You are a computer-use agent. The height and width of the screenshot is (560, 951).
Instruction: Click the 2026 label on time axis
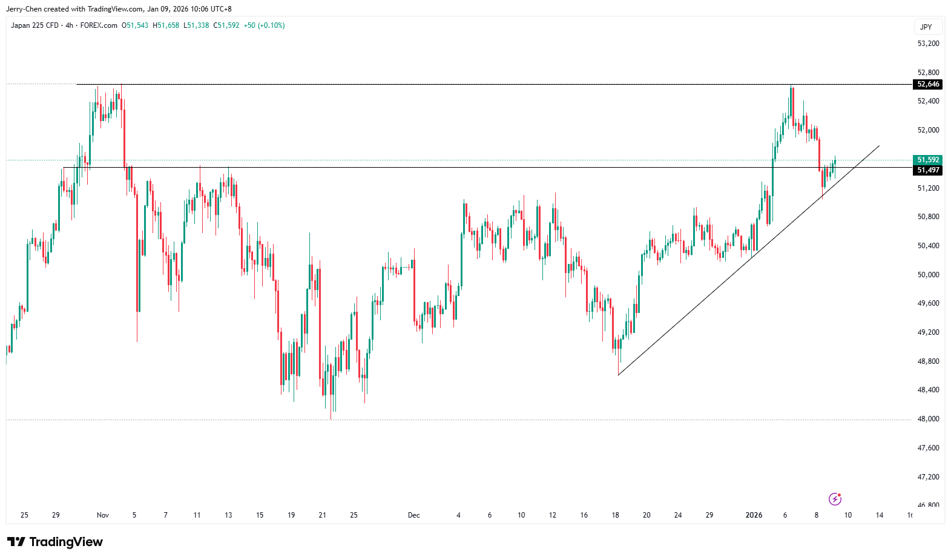coord(754,515)
